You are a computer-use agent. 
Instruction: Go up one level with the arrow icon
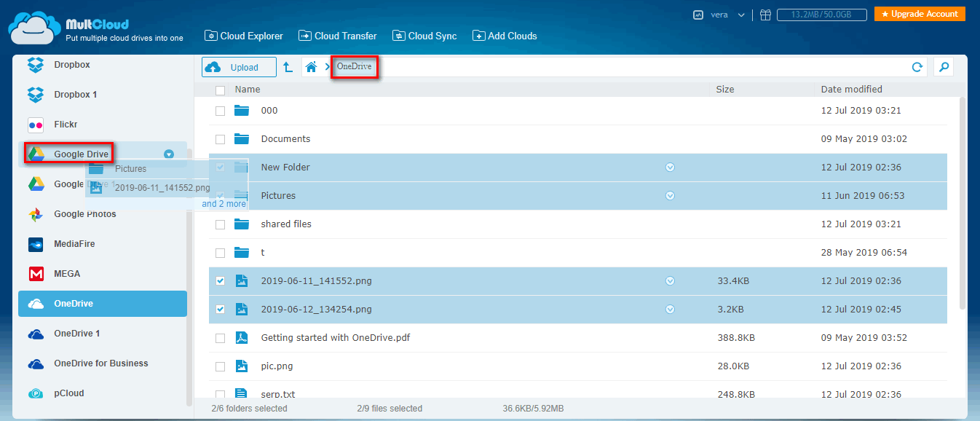pyautogui.click(x=288, y=68)
